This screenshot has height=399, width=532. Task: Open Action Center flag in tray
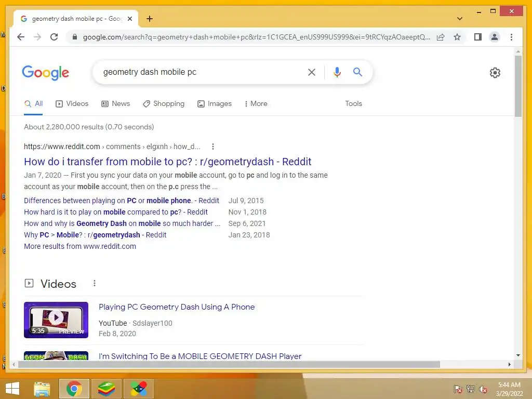click(458, 389)
